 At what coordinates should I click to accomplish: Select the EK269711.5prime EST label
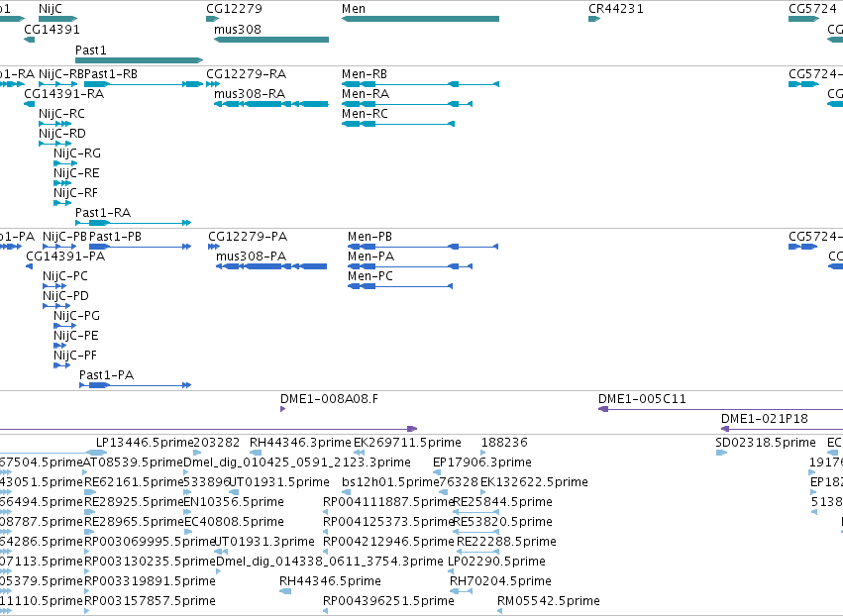click(x=407, y=443)
